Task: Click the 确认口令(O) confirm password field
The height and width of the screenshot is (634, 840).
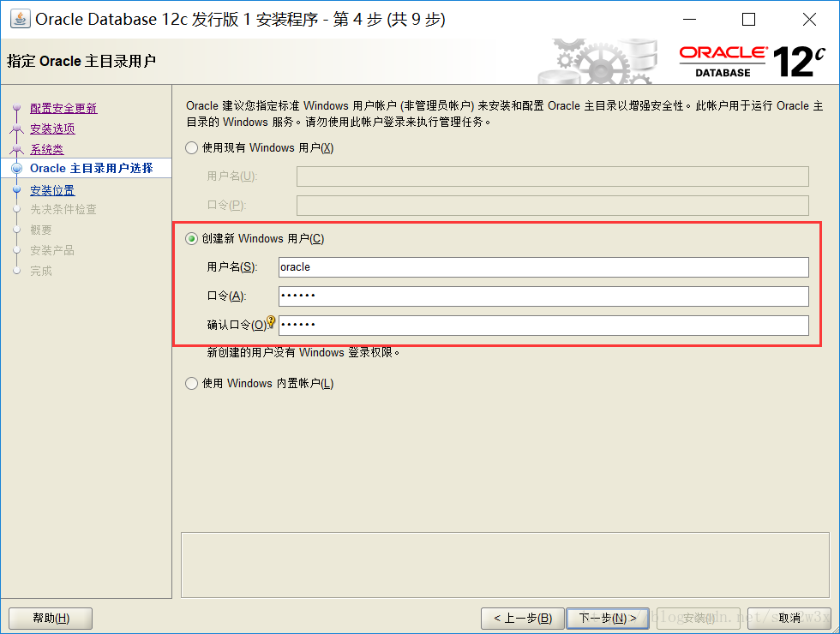Action: pyautogui.click(x=543, y=325)
